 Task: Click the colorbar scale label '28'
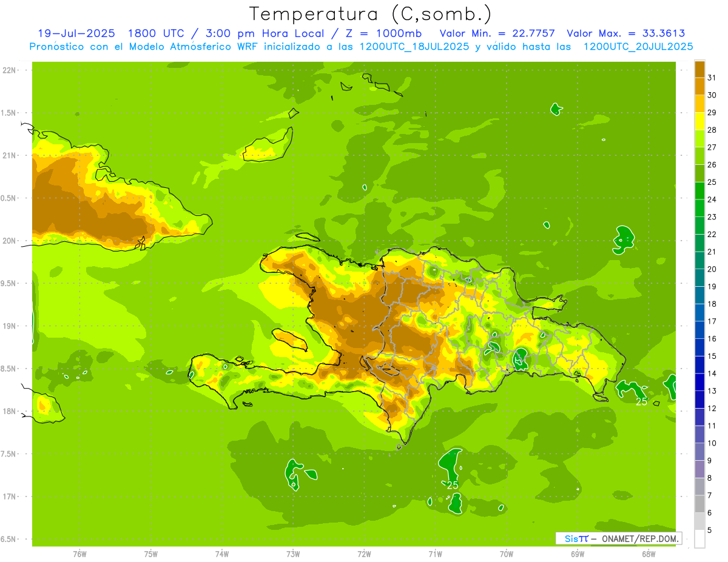tap(712, 130)
